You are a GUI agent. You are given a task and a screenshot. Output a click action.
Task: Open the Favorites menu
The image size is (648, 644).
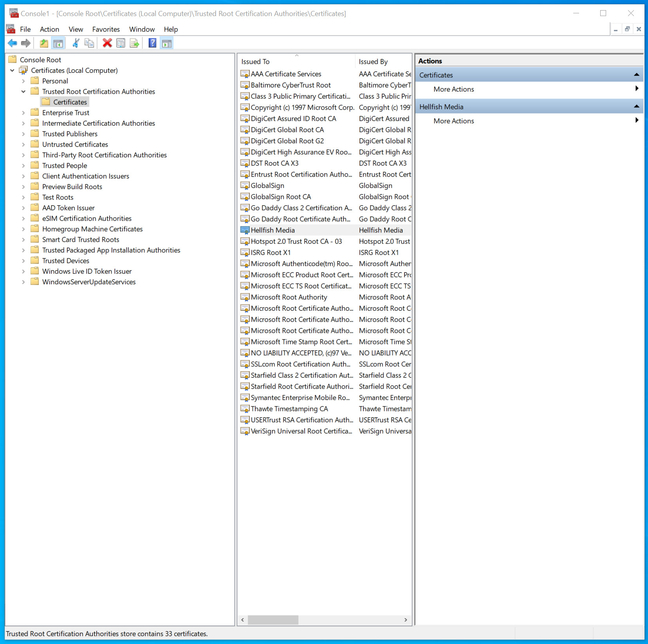point(106,29)
